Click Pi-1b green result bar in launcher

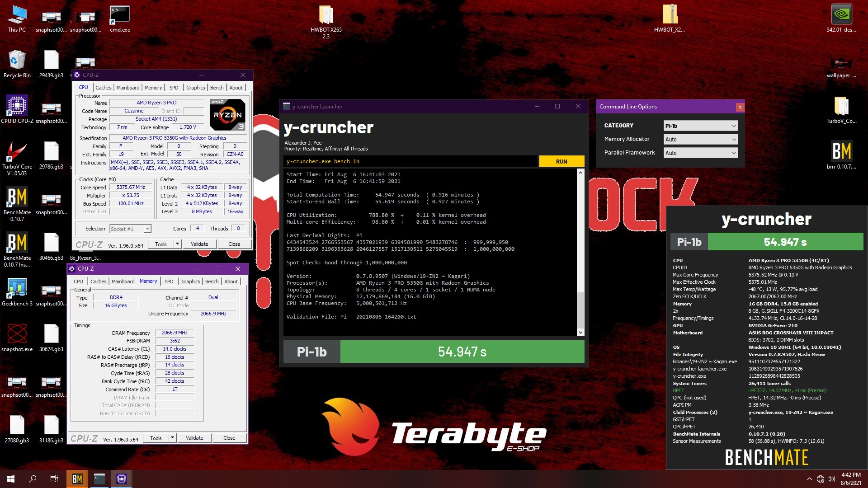(462, 352)
